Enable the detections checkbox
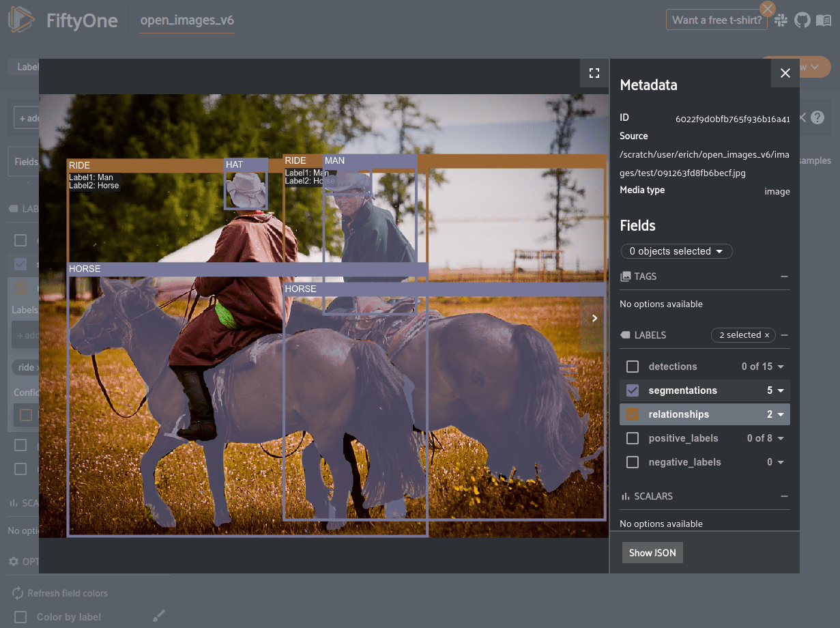 point(633,367)
